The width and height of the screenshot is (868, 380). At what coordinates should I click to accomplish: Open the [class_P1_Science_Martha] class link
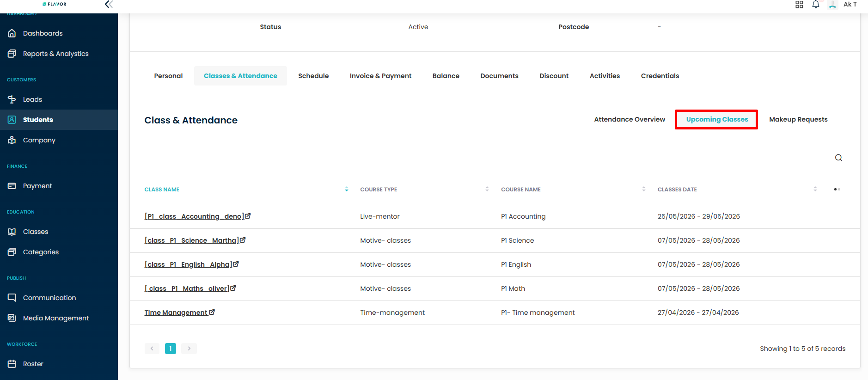(192, 240)
